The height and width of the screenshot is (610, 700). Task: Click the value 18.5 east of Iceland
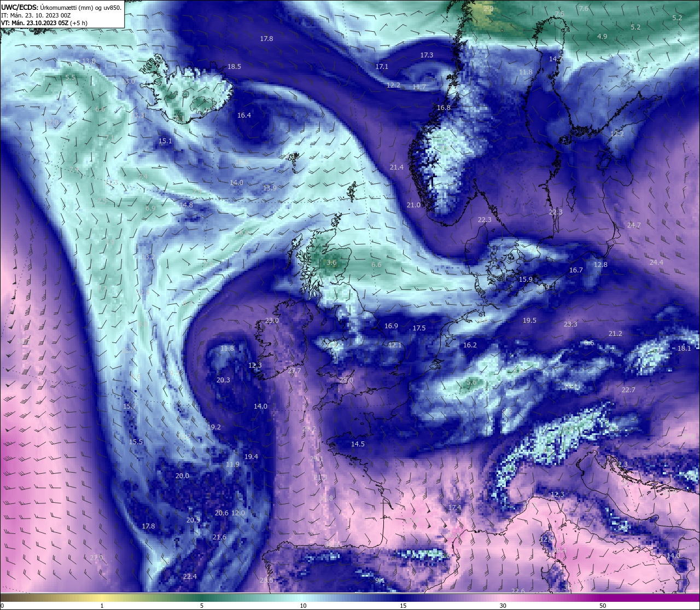234,66
